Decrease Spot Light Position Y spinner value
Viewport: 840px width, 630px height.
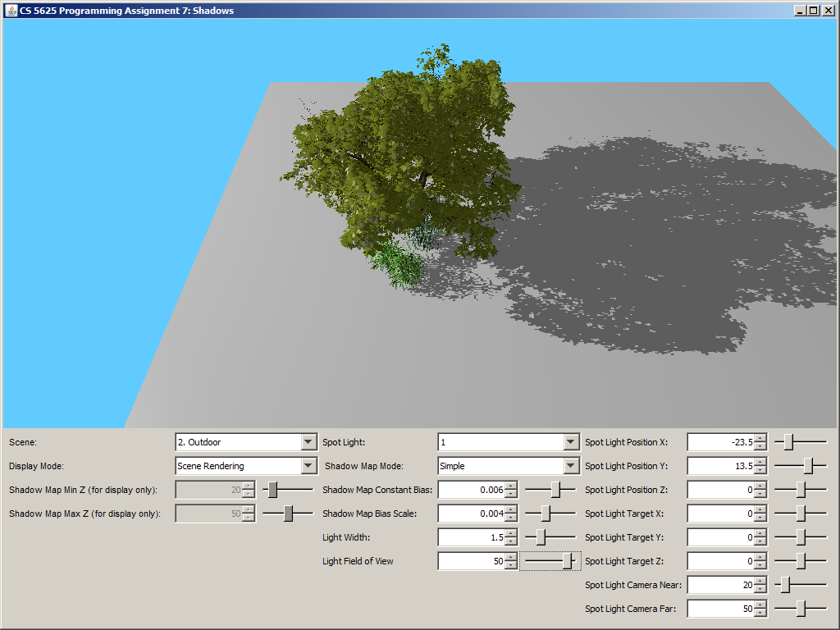coord(760,471)
